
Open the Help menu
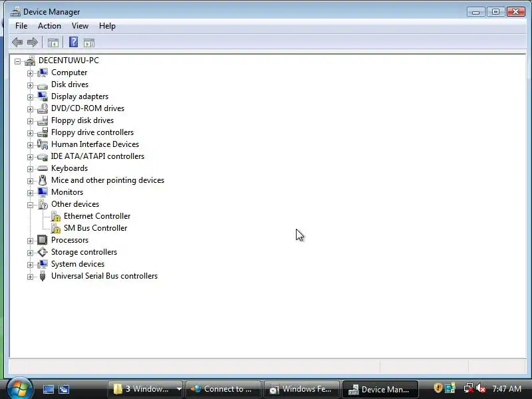click(x=107, y=26)
